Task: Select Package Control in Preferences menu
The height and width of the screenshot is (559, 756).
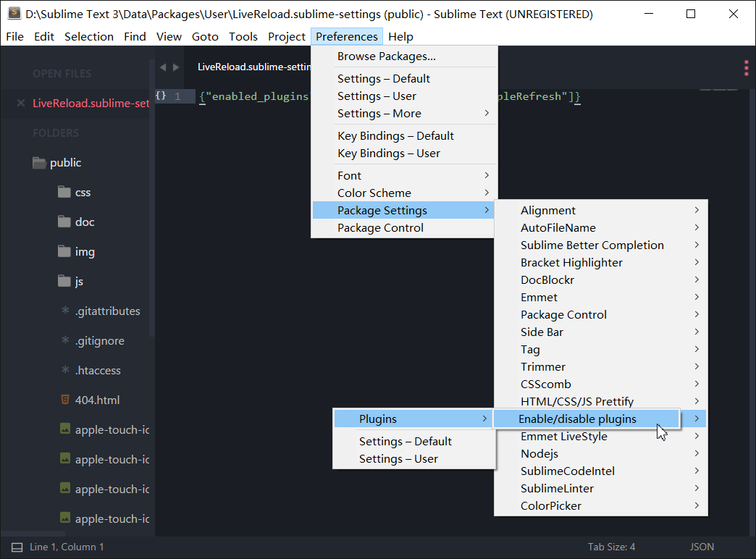Action: pos(403,227)
